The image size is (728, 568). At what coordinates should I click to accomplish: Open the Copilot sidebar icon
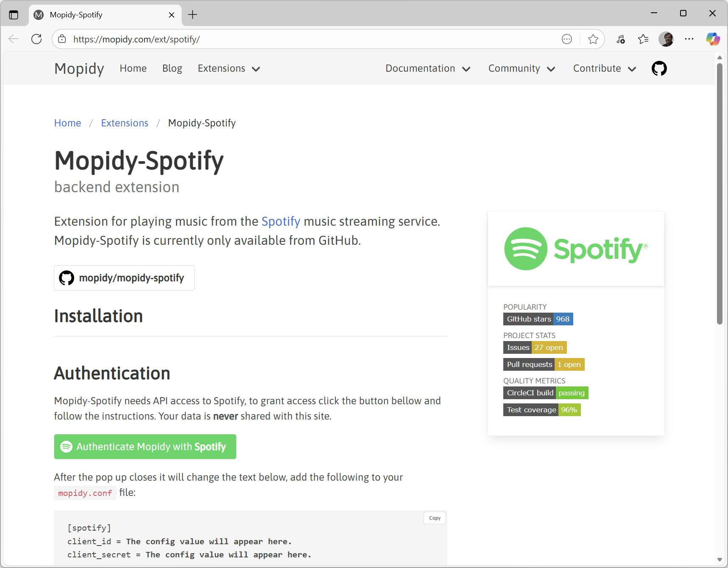coord(712,39)
